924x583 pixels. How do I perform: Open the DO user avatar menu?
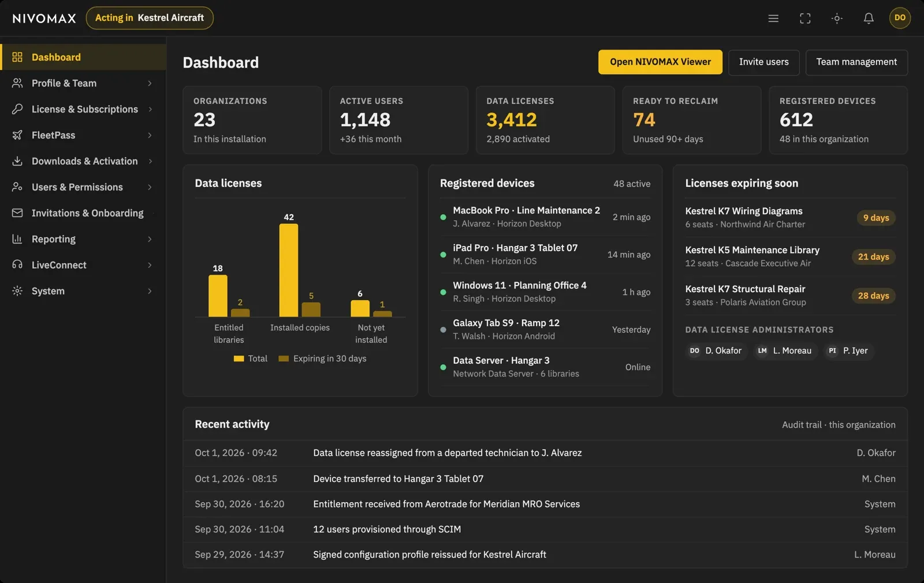[x=900, y=18]
